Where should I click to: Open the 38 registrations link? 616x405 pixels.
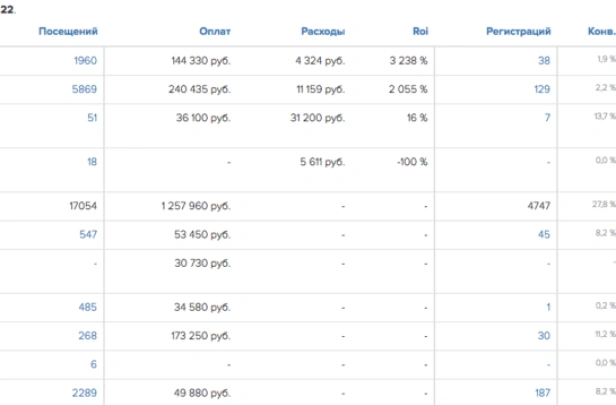click(x=544, y=60)
